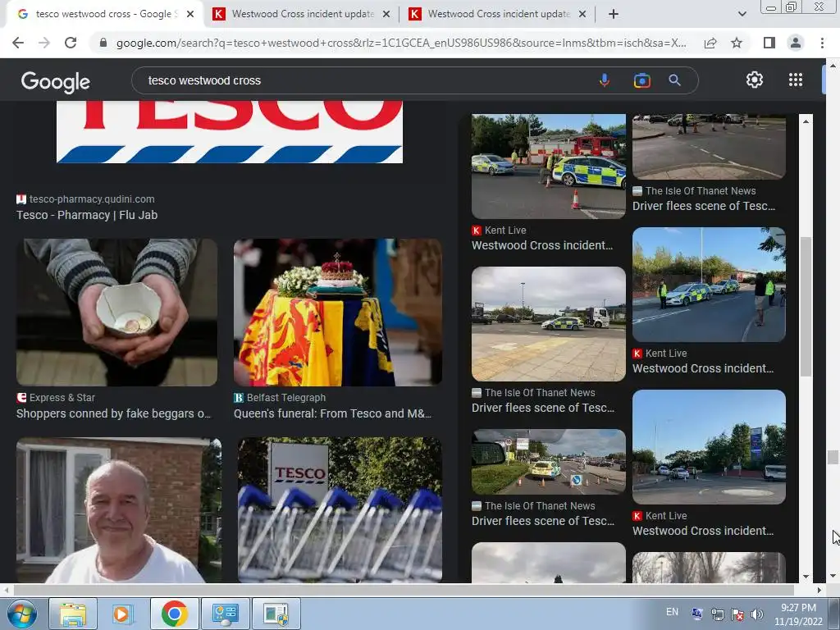Go back to the previous page
This screenshot has height=630, width=840.
click(x=18, y=43)
